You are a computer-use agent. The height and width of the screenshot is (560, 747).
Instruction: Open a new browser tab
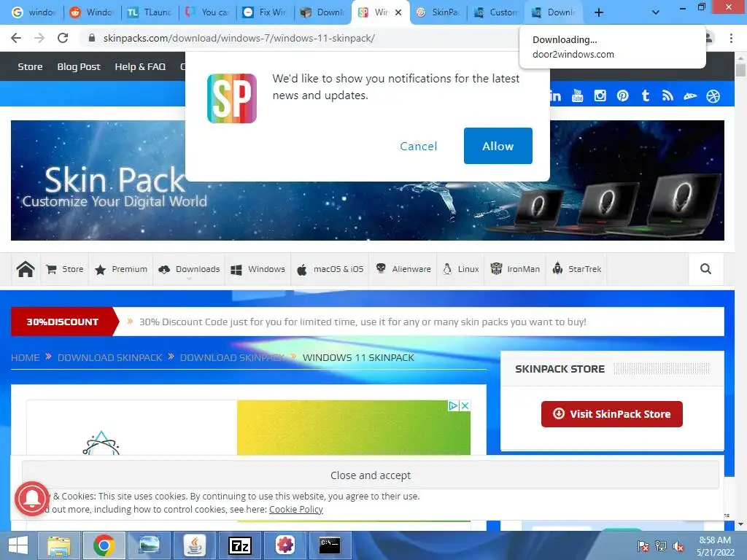click(599, 12)
